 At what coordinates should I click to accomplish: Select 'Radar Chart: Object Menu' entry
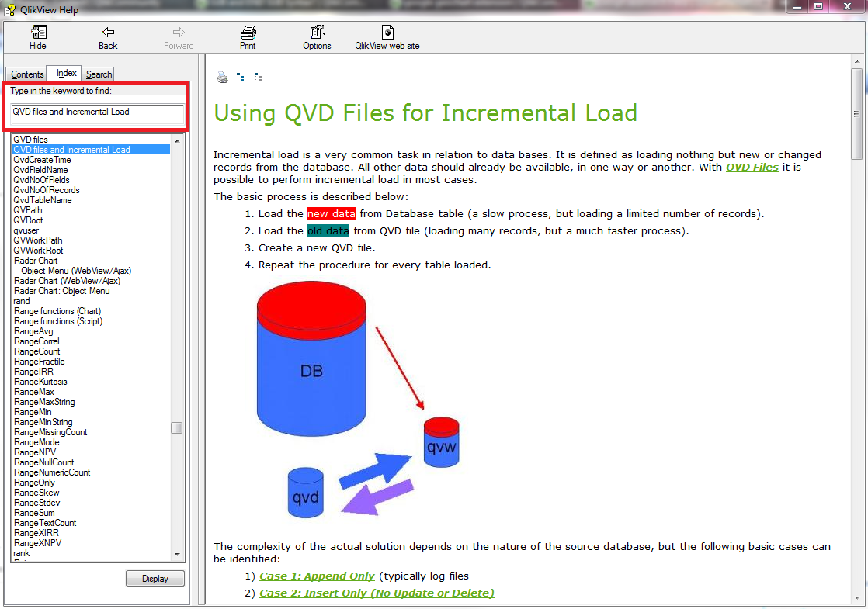(x=61, y=291)
